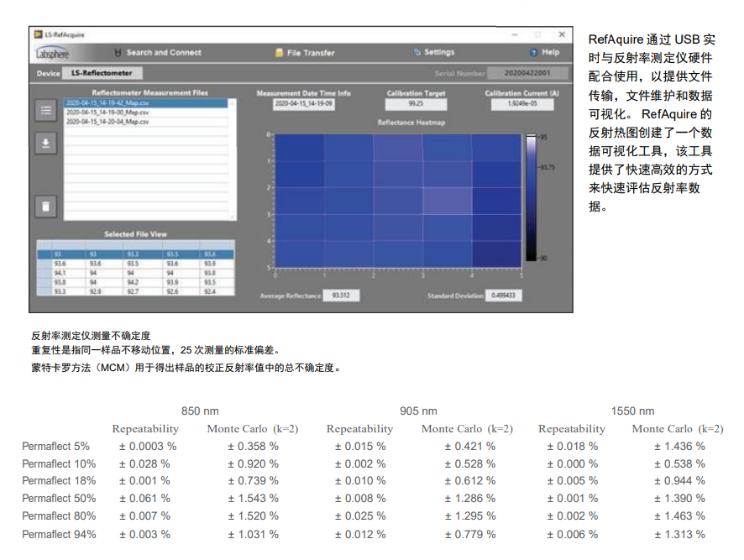
Task: Click the Search and Connect plug icon
Action: (x=118, y=53)
